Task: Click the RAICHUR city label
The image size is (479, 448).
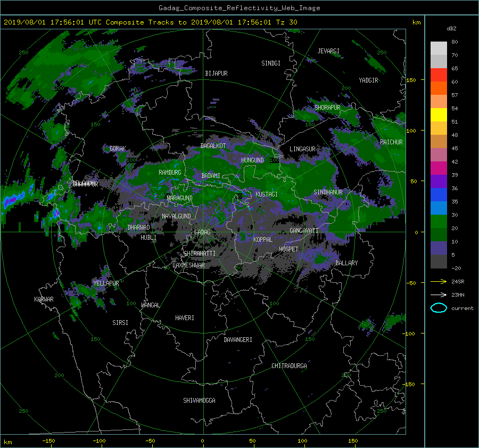Action: pos(391,142)
